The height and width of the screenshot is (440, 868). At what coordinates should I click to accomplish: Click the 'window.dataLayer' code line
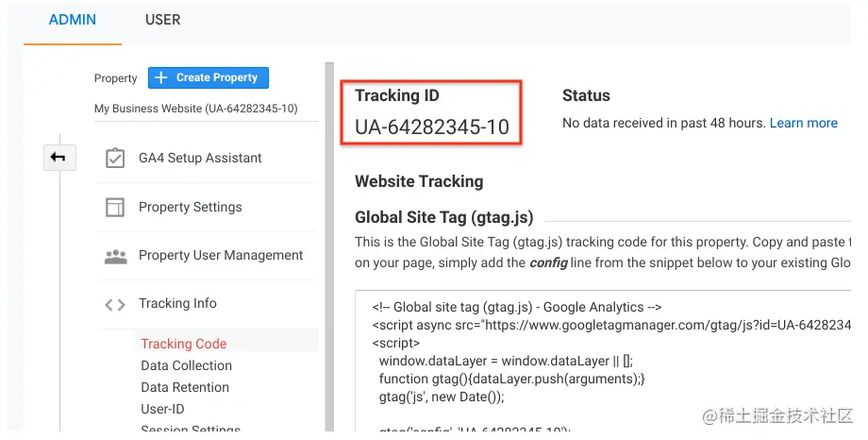pos(506,362)
